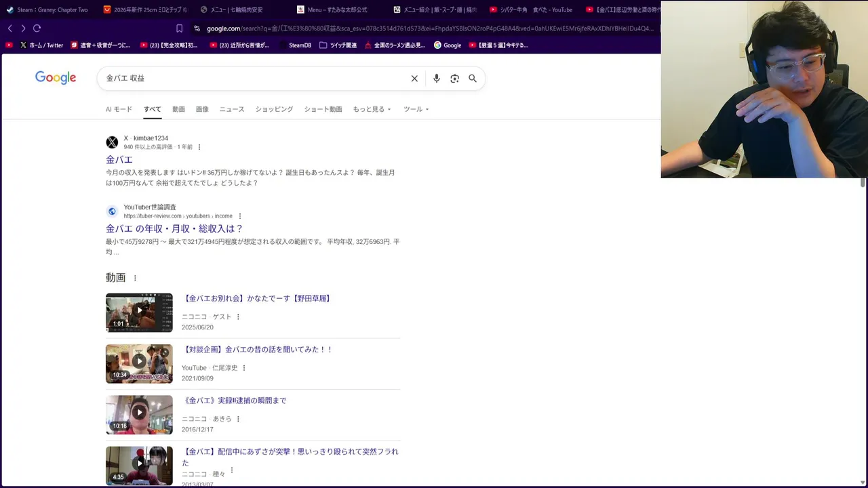Screen dimensions: 868x488
Task: Select the ショッピング results tab
Action: click(x=274, y=109)
